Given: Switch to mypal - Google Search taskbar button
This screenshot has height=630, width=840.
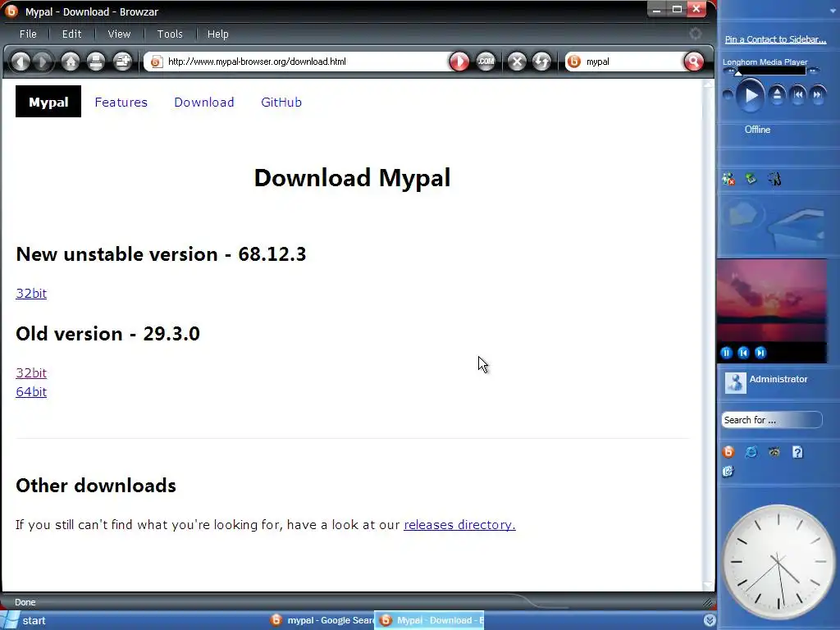Looking at the screenshot, I should point(322,620).
